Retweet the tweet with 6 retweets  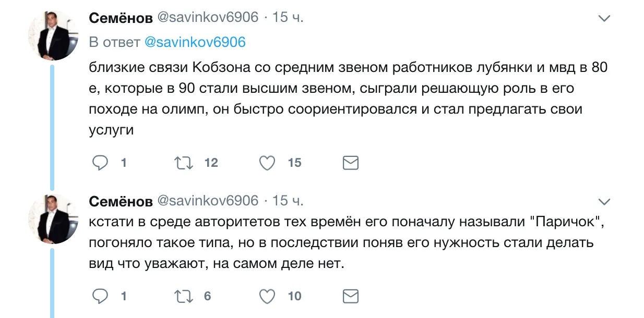click(183, 297)
